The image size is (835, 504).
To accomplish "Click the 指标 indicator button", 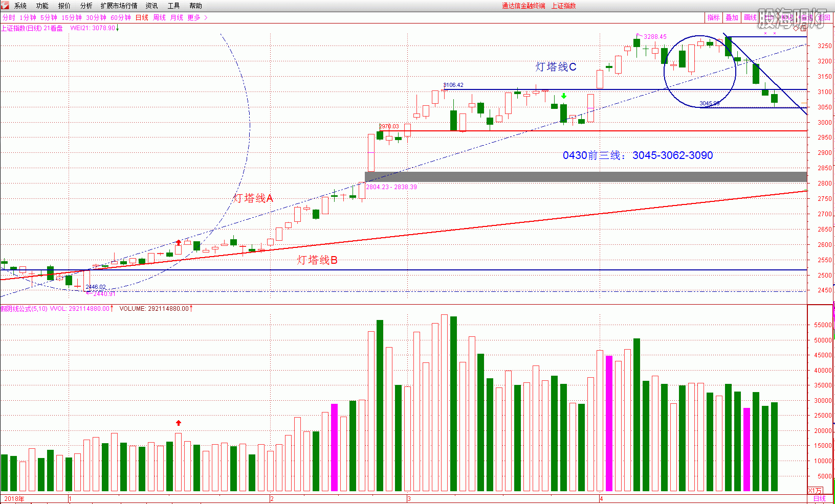I will 714,17.
